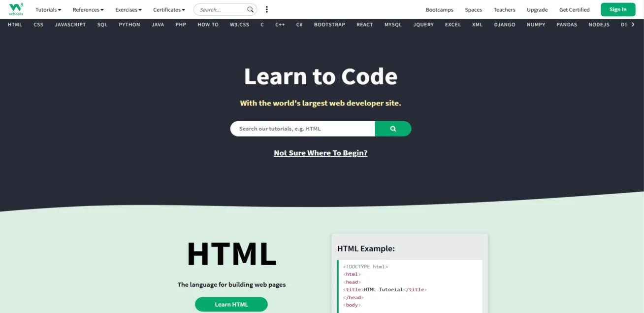The height and width of the screenshot is (313, 644).
Task: Expand the Tutorials dropdown
Action: click(x=48, y=10)
